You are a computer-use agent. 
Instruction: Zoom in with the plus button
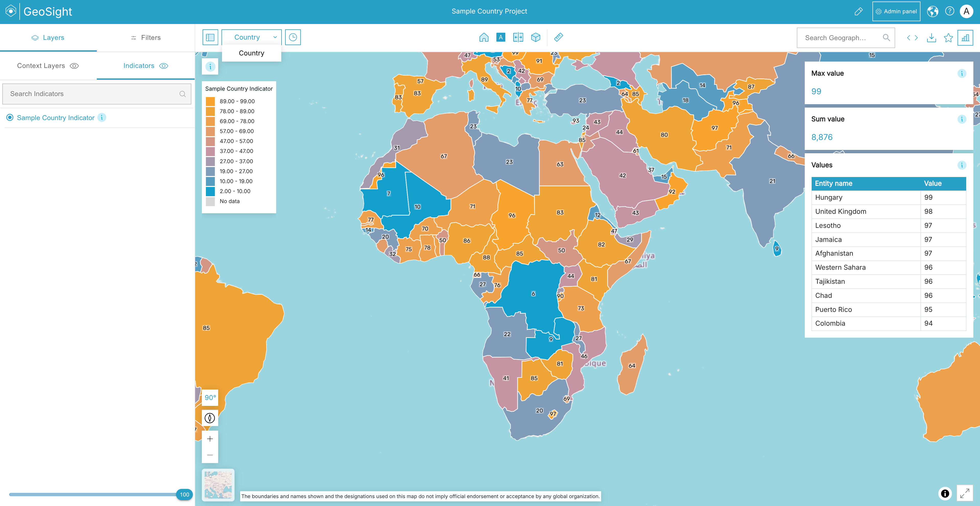pyautogui.click(x=210, y=439)
